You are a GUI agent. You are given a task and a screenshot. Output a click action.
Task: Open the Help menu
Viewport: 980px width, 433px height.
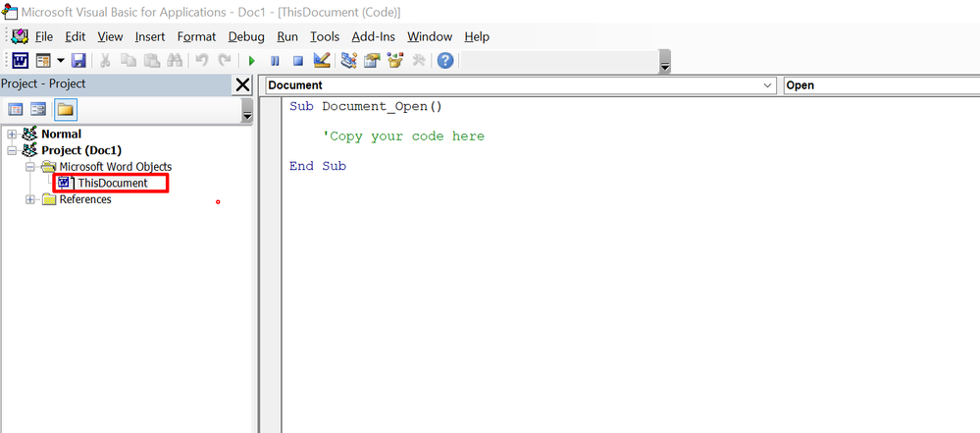(477, 37)
